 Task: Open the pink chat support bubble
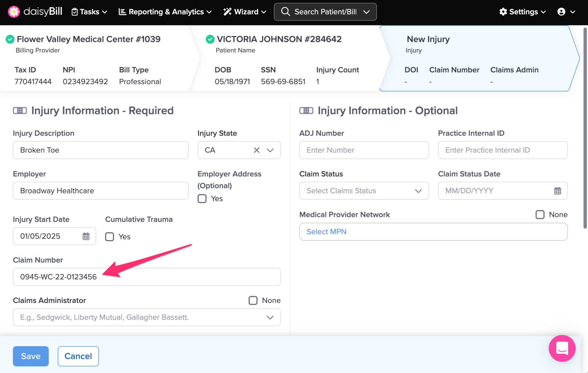[562, 348]
